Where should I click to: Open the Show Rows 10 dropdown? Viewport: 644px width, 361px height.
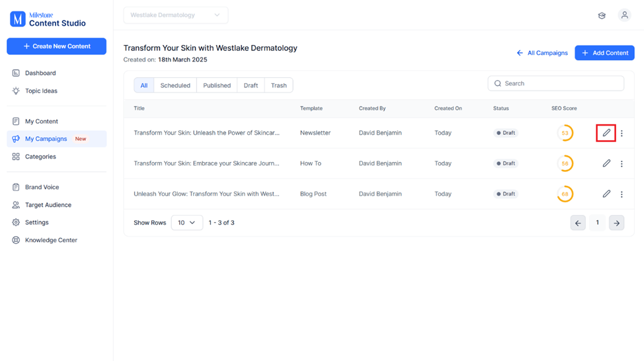coord(187,223)
